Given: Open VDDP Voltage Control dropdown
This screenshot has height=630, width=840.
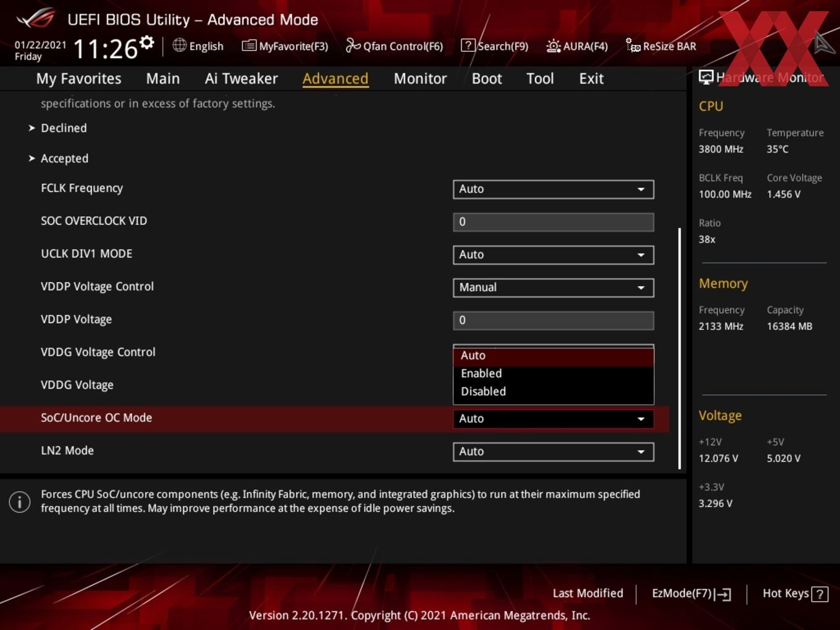Looking at the screenshot, I should pyautogui.click(x=553, y=287).
